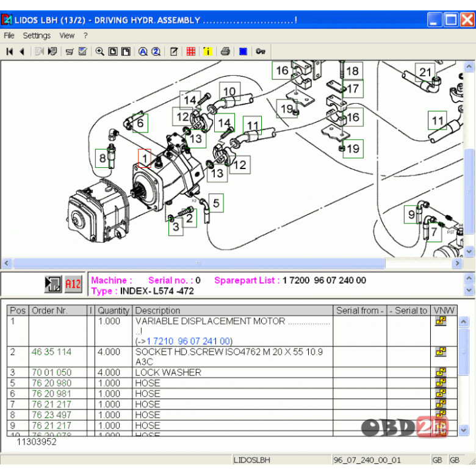Screen dimensions: 476x476
Task: Select part callout 5 in diagram
Action: pos(216,203)
